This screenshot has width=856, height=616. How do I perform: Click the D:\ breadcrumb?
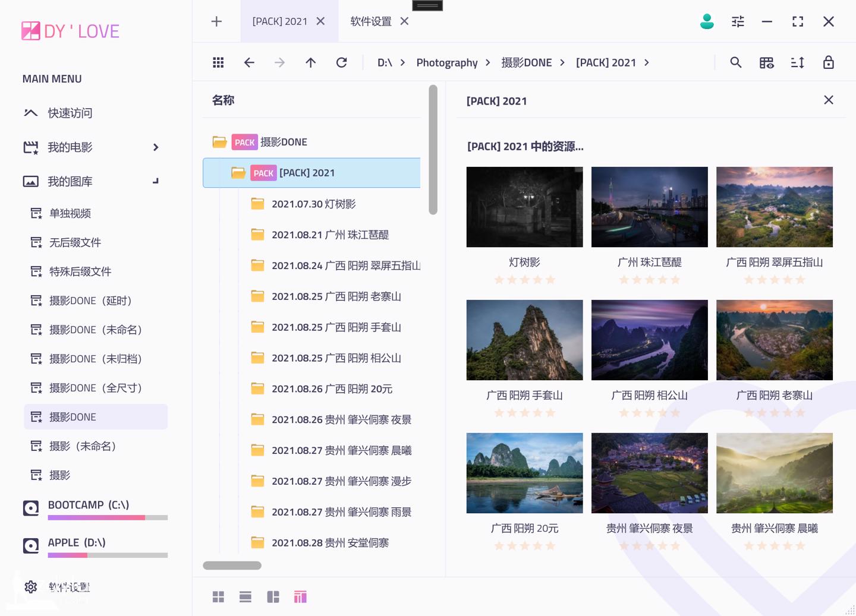coord(385,62)
